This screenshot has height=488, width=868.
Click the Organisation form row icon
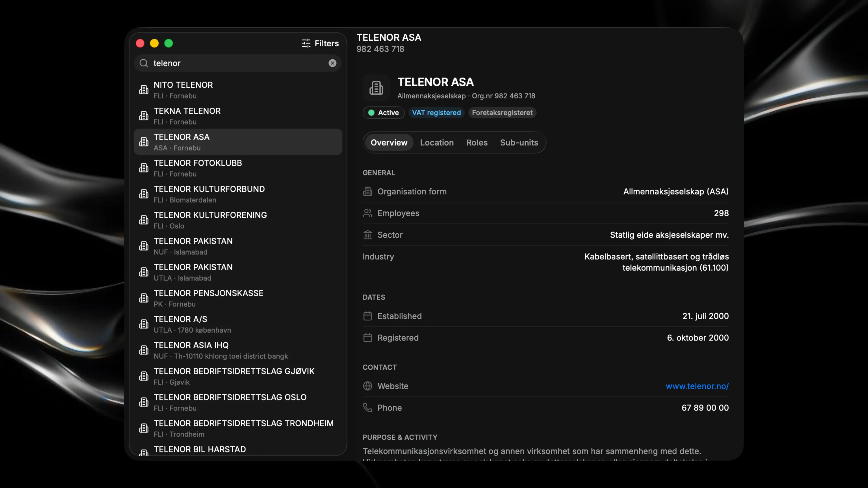click(x=367, y=192)
